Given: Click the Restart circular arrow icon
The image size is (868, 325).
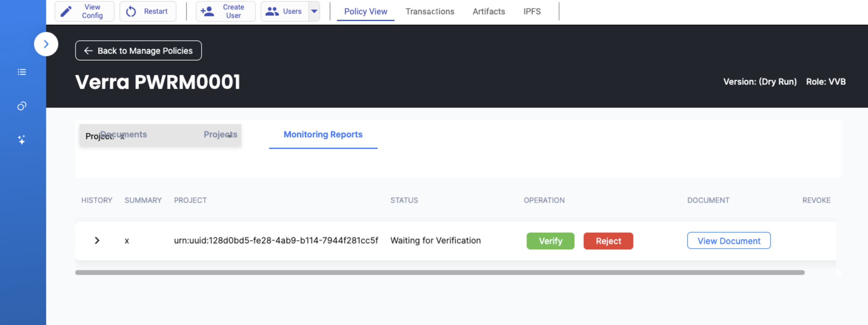Looking at the screenshot, I should [131, 12].
